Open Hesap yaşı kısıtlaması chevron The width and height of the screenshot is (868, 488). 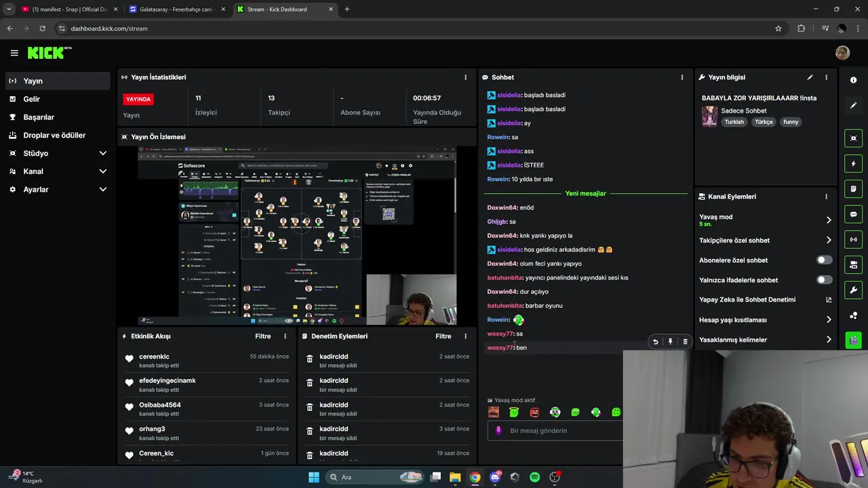pos(829,320)
